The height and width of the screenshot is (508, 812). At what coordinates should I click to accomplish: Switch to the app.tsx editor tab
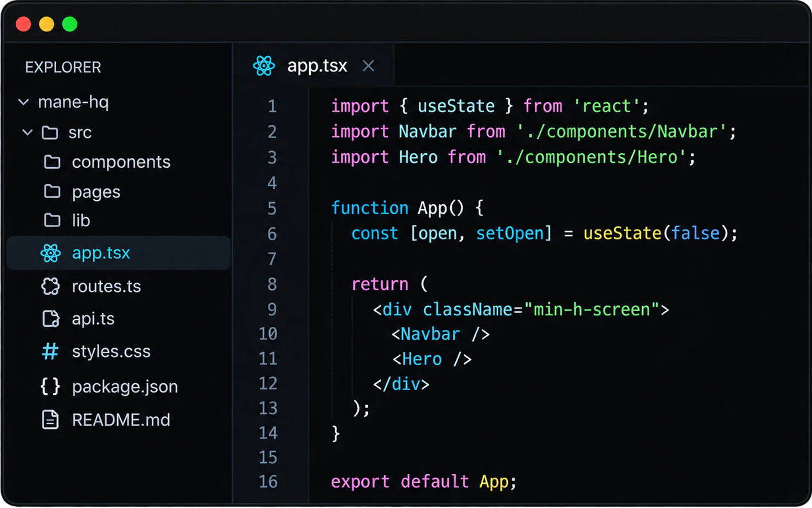(314, 66)
